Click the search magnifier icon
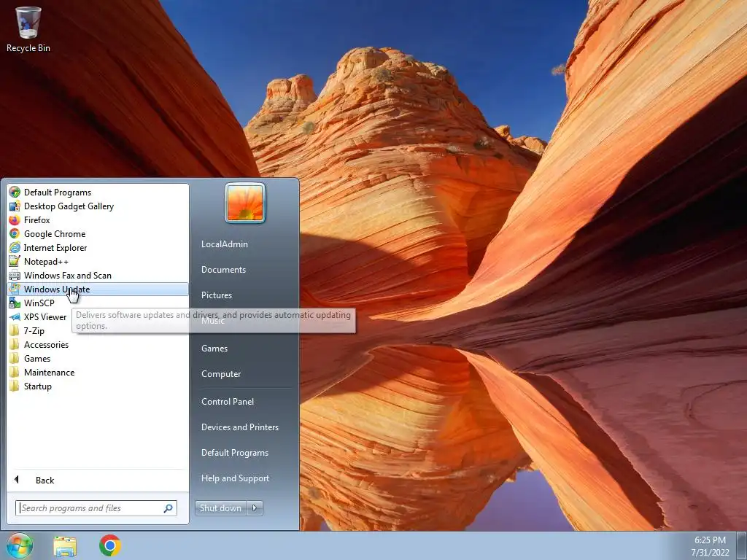Image resolution: width=747 pixels, height=560 pixels. coord(169,508)
